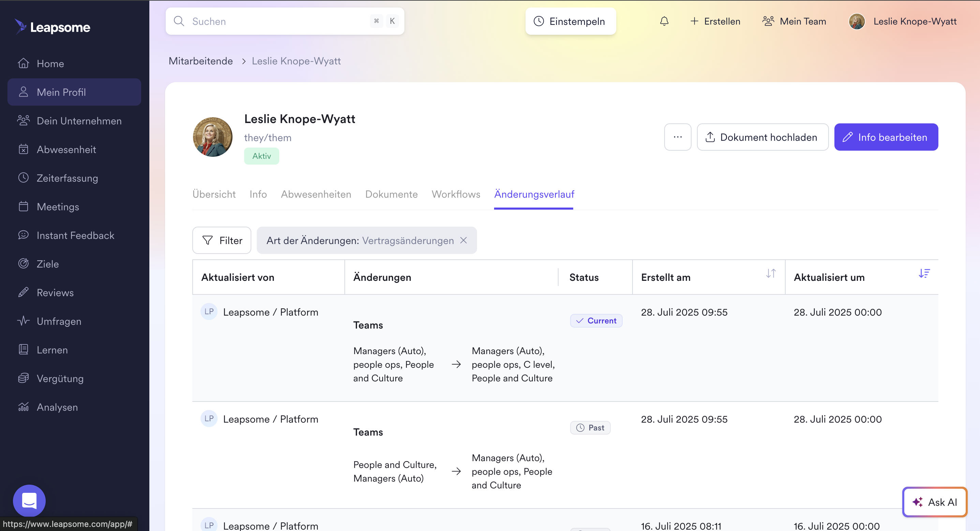
Task: Open Umfragen in the sidebar
Action: [59, 321]
